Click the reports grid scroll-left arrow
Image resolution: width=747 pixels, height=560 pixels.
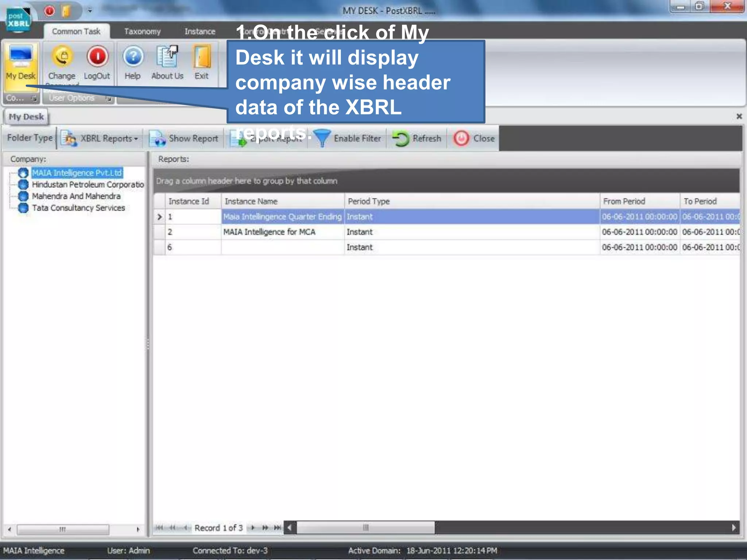point(290,528)
